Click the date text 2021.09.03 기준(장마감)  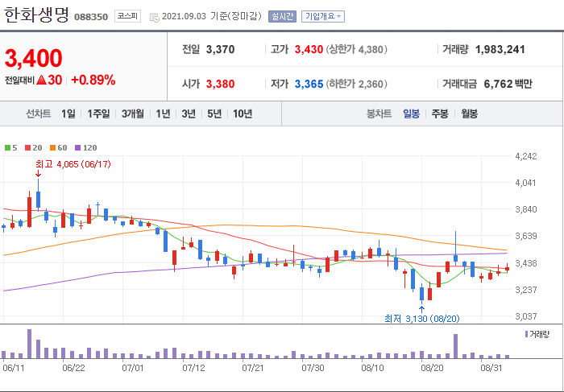211,17
